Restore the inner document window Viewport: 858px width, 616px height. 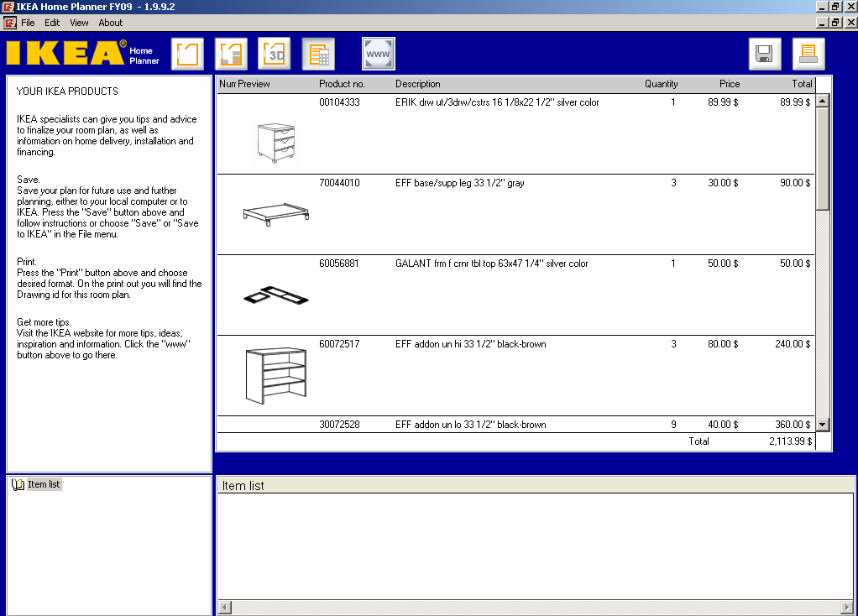pyautogui.click(x=835, y=23)
